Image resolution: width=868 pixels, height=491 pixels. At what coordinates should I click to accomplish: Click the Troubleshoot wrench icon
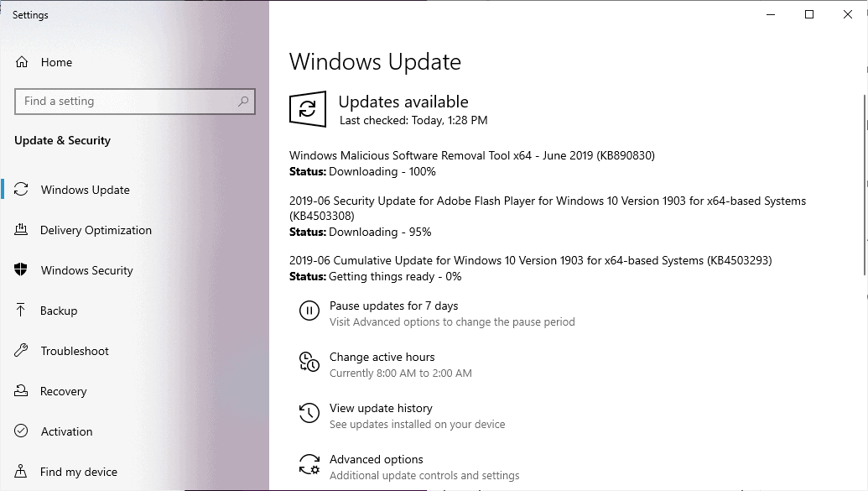21,350
